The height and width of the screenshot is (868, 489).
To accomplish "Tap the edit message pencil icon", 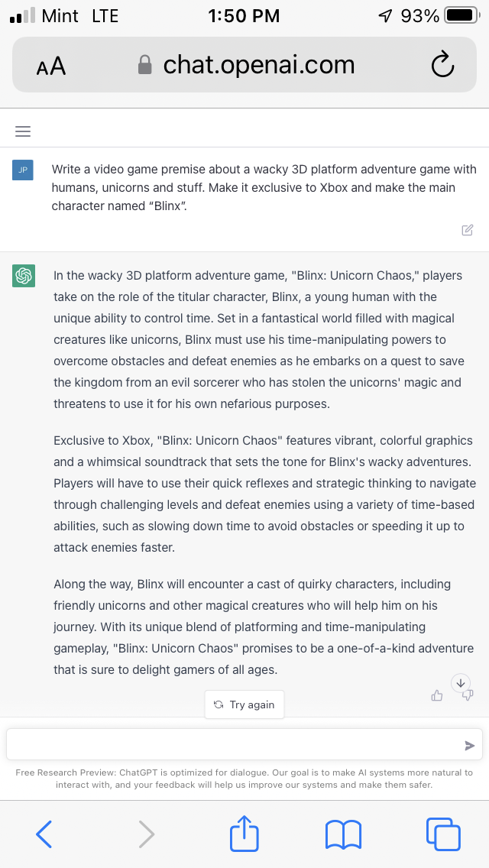I will coord(468,230).
